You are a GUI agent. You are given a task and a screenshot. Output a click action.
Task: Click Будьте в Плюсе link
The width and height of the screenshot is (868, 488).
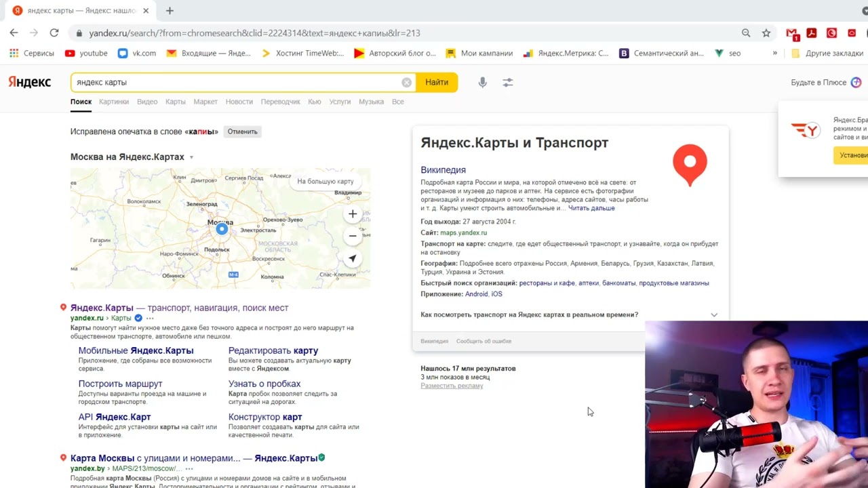click(826, 82)
